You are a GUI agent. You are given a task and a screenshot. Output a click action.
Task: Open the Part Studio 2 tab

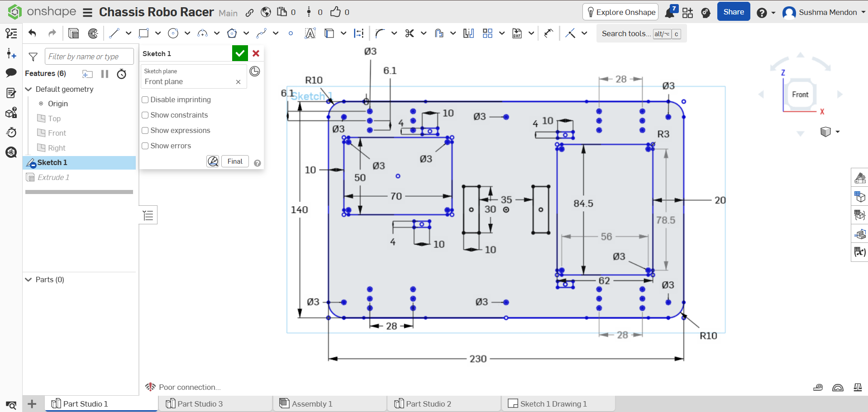tap(423, 404)
